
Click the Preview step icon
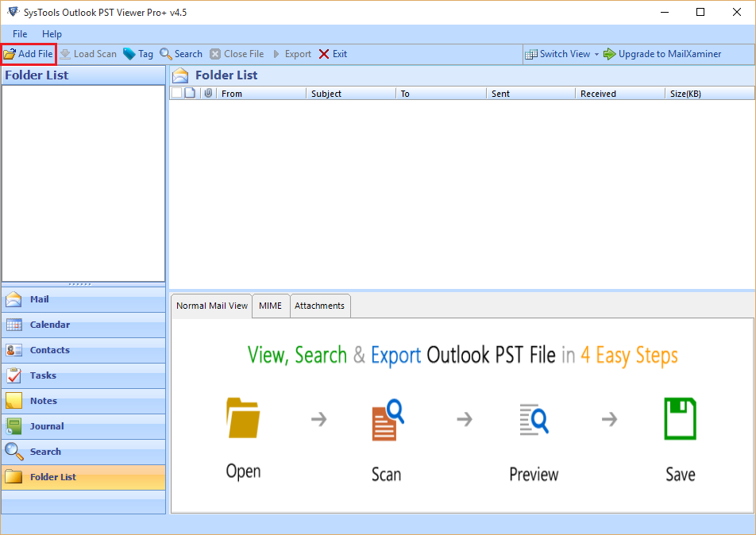534,419
